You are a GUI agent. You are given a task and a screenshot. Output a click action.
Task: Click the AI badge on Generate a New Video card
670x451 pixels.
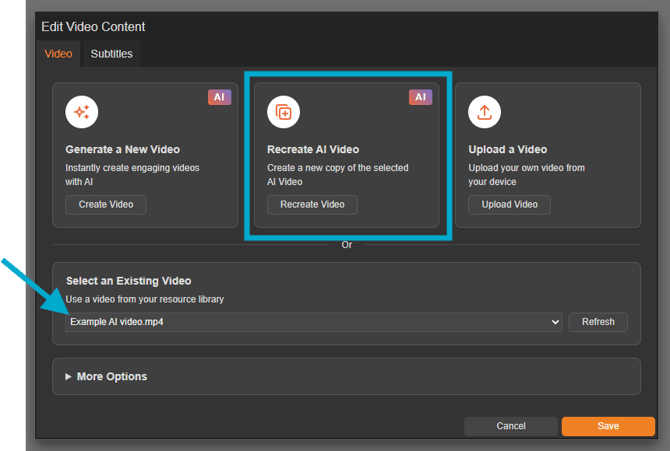click(218, 97)
